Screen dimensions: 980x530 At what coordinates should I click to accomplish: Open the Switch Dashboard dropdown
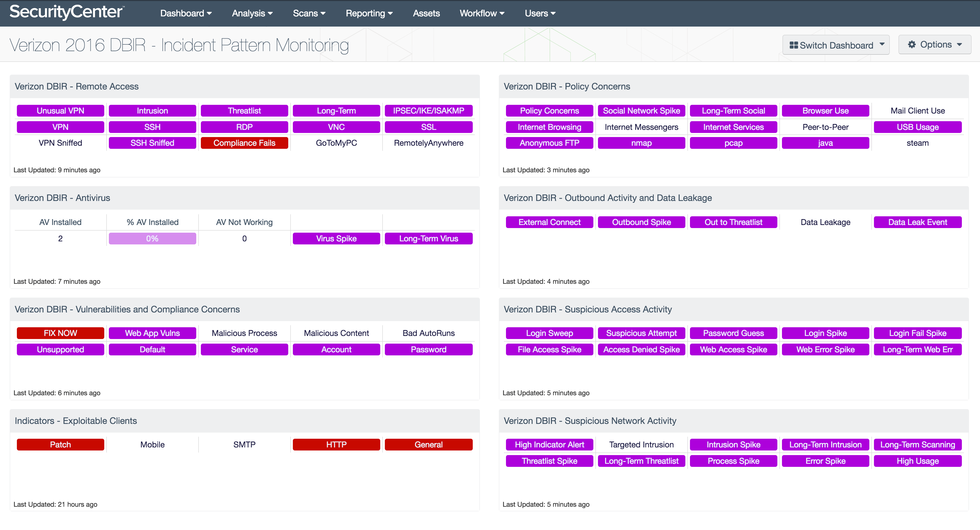[x=836, y=45]
